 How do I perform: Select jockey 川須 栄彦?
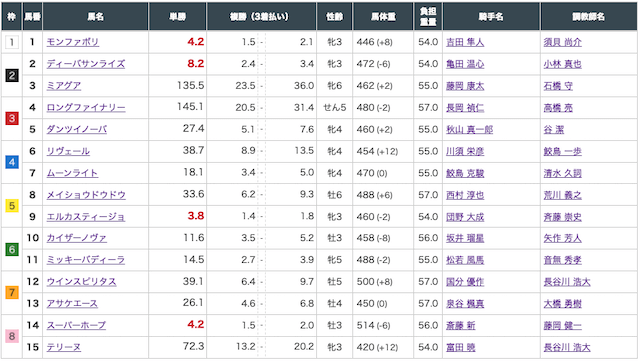pos(465,152)
